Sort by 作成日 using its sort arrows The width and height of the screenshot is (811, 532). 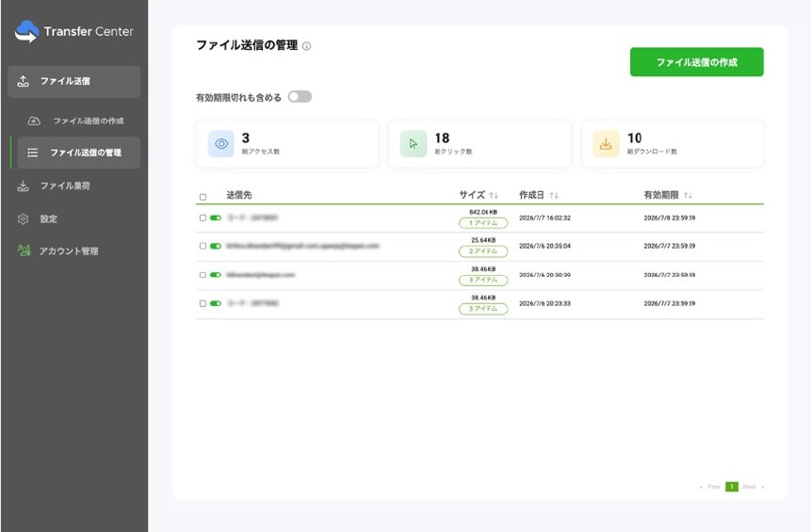554,196
